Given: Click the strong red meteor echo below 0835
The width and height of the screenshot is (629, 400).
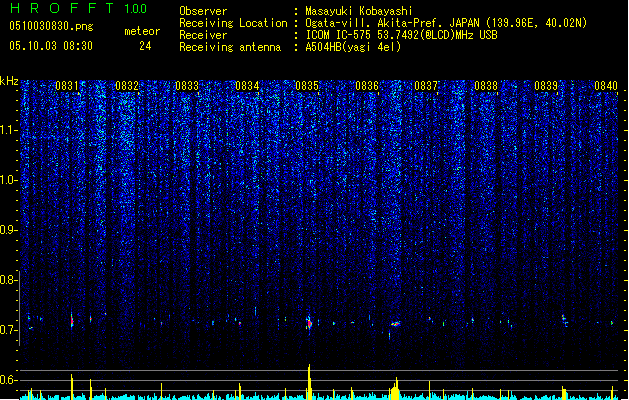Looking at the screenshot, I should (309, 323).
